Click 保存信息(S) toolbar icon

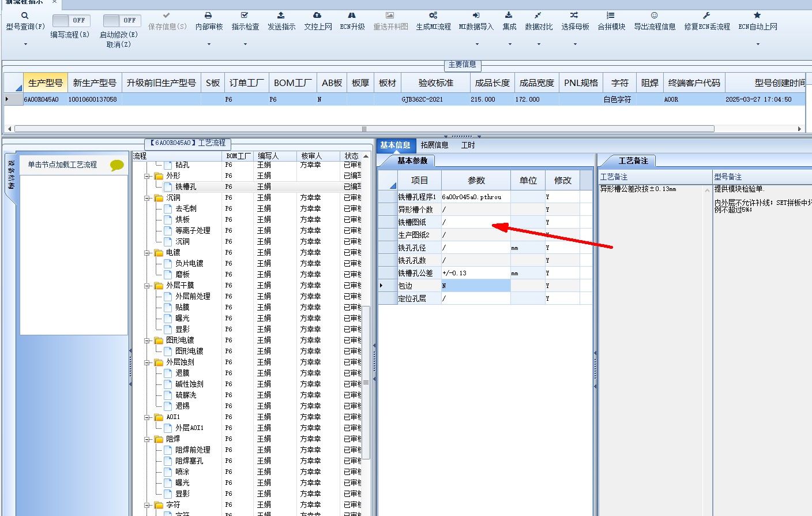click(167, 16)
